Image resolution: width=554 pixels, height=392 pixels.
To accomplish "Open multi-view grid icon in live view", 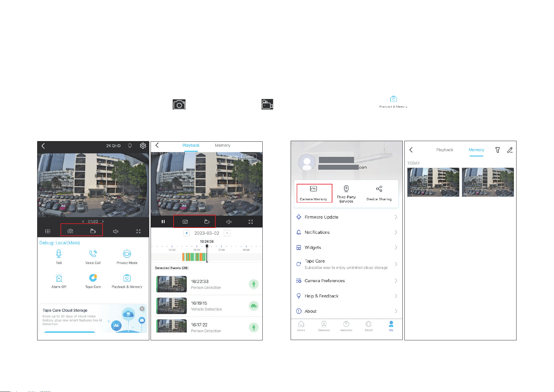I will click(48, 231).
